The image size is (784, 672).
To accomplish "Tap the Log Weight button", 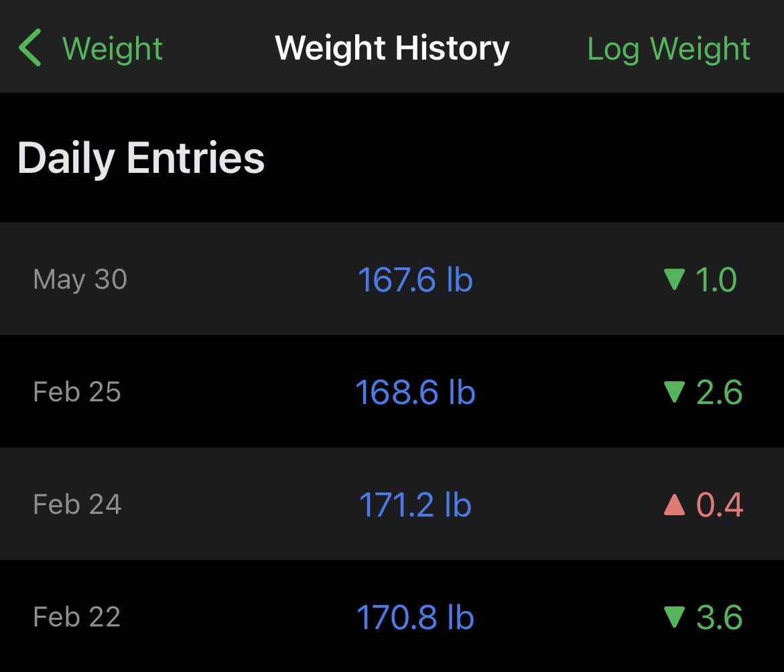I will click(668, 49).
